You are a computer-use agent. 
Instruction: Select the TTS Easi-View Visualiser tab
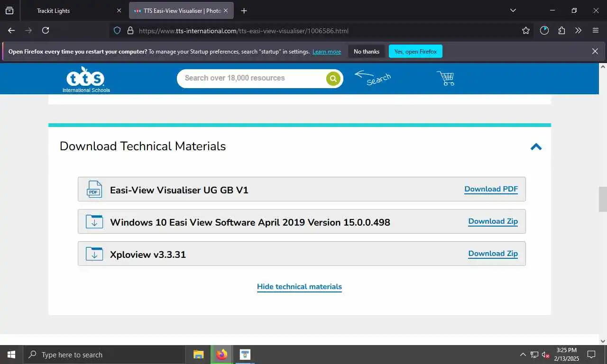pyautogui.click(x=181, y=10)
